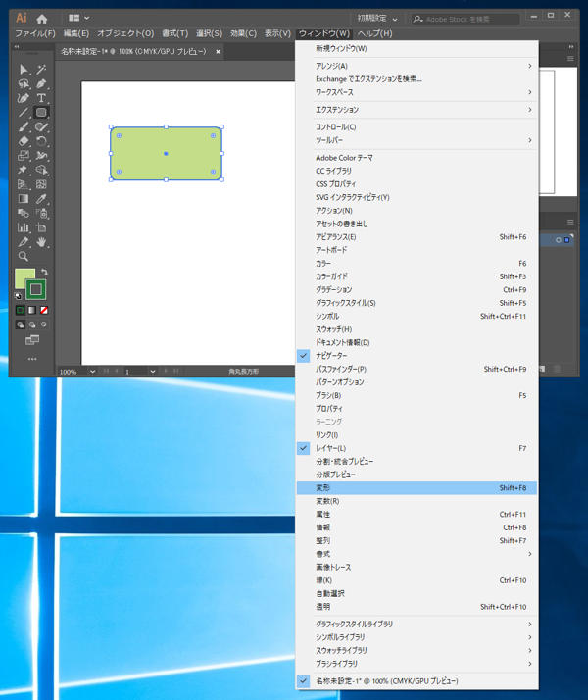The width and height of the screenshot is (588, 700).
Task: Select the Mesh tool
Action: [x=41, y=184]
